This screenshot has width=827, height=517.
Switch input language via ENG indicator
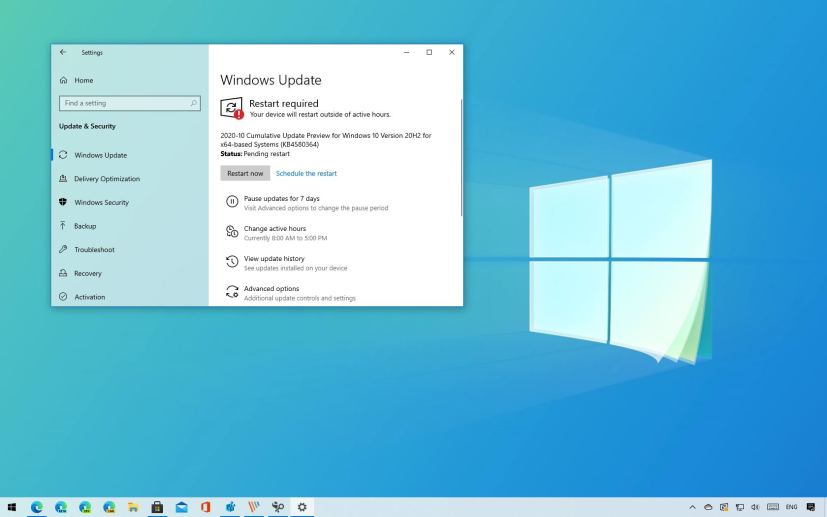[x=792, y=507]
